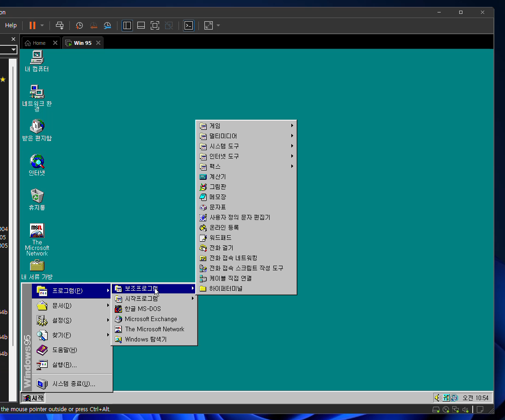Screen dimensions: 505x420
Task: Expand the 보조프로그램 submenu
Action: tap(154, 288)
